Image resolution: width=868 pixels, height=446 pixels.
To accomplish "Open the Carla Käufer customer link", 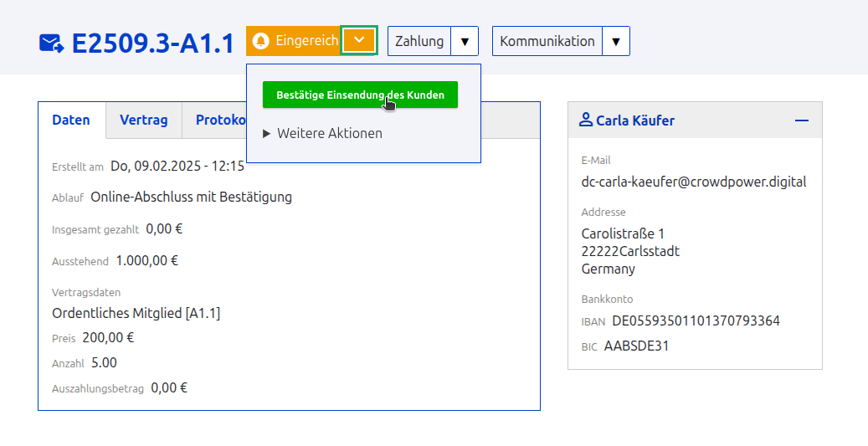I will pos(634,120).
